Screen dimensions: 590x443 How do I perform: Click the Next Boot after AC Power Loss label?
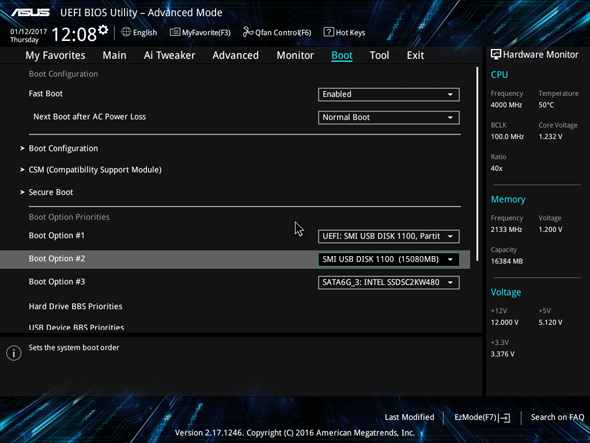point(90,117)
